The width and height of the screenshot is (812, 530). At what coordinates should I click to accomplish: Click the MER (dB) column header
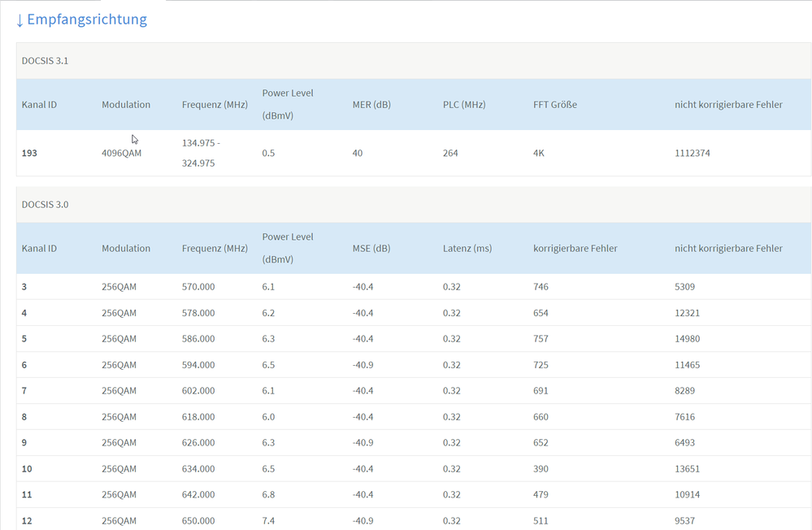[371, 105]
